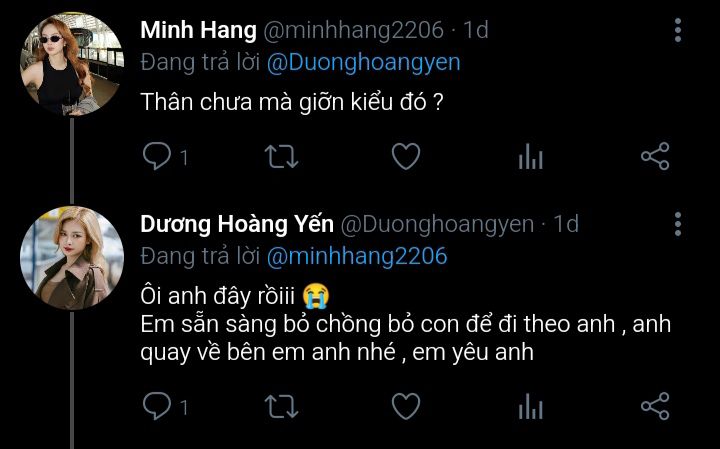Open more options on Dương Hoàng Yến's tweet
Viewport: 720px width, 449px height.
[678, 223]
